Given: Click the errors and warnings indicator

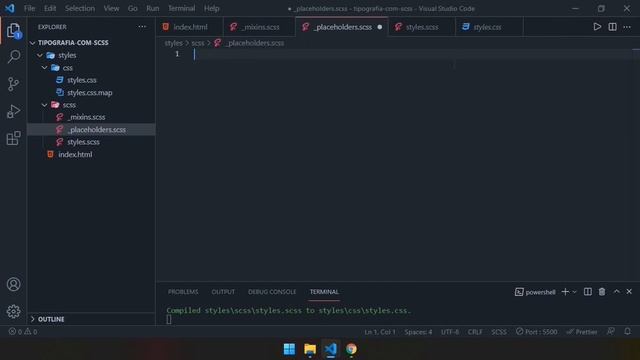Looking at the screenshot, I should (x=23, y=331).
